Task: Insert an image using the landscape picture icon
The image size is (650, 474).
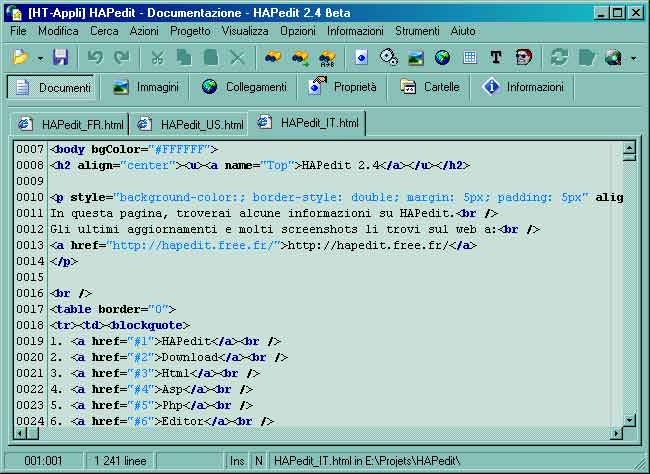Action: tap(416, 58)
